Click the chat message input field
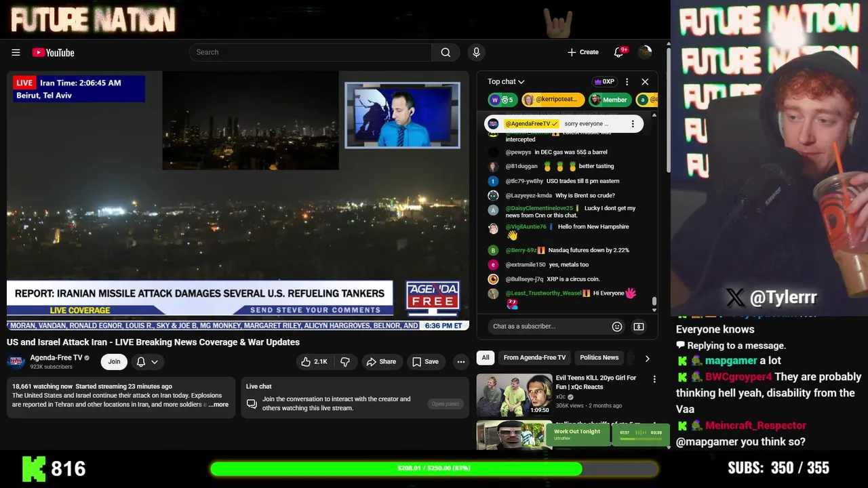868x488 pixels. point(548,326)
